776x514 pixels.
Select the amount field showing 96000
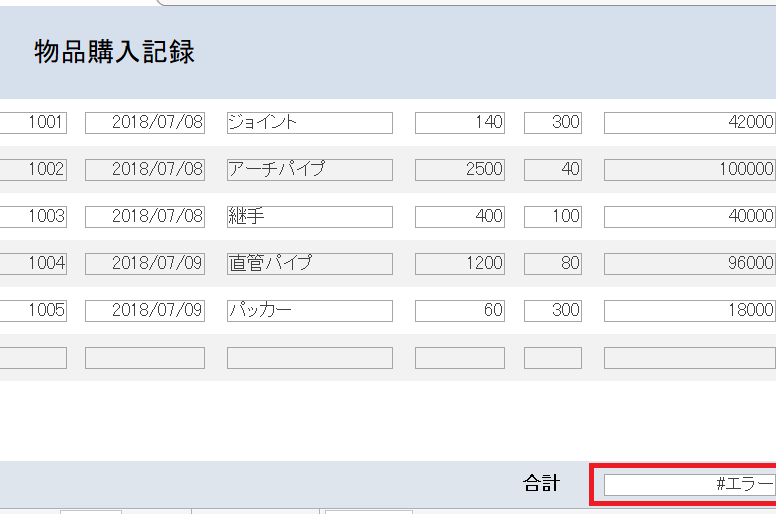[x=689, y=264]
